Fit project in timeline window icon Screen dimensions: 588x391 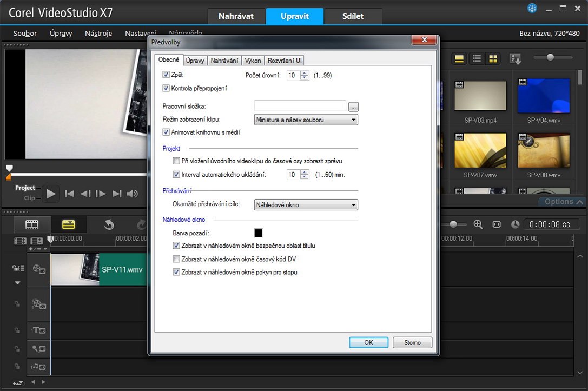click(x=497, y=224)
